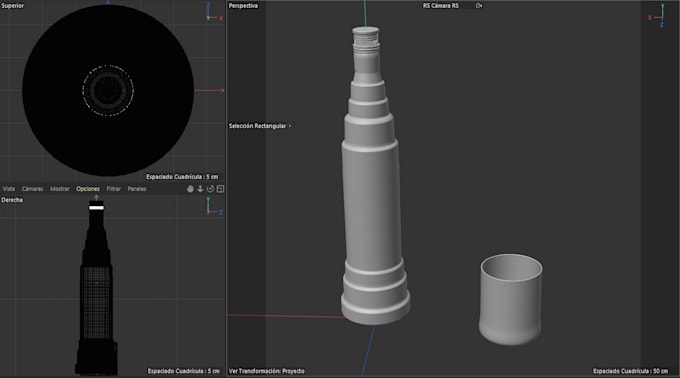Click Espaciado Cuadrícula : 50 cm text
This screenshot has height=378, width=680.
click(631, 371)
